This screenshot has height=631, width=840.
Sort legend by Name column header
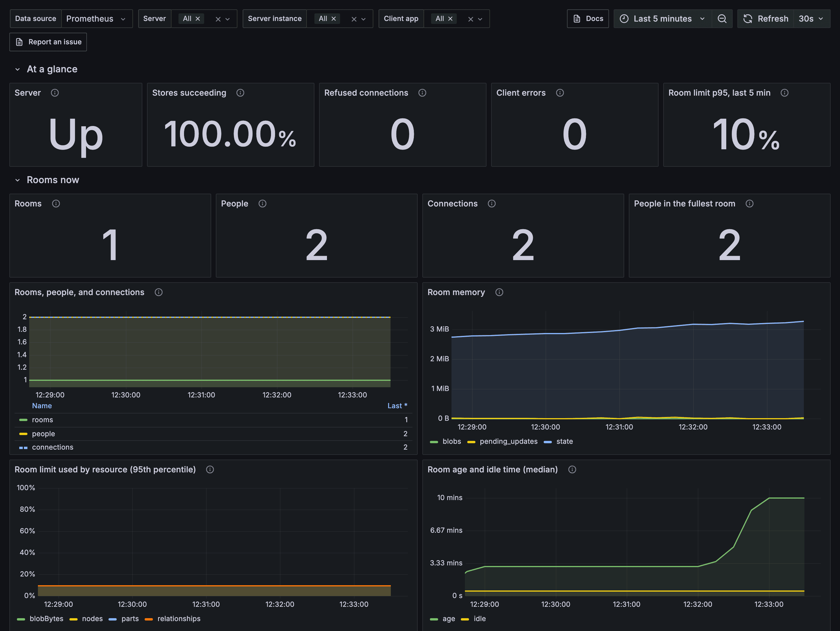(x=42, y=406)
